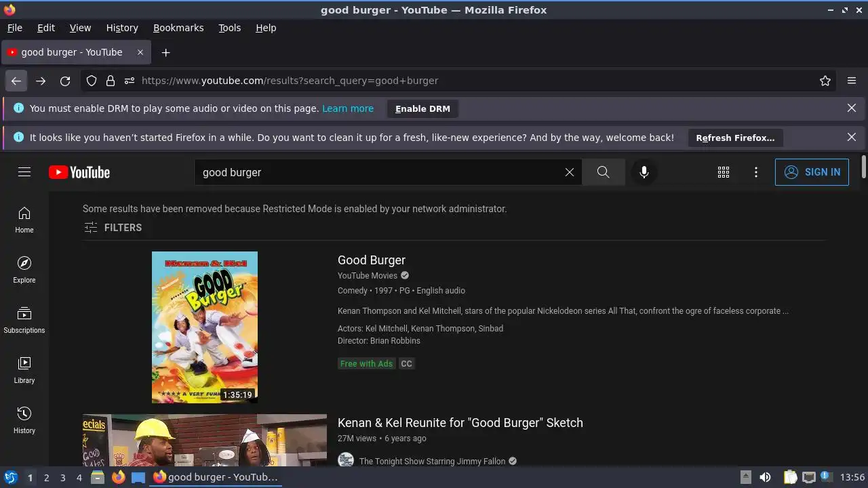Bookmark this page with star icon
The width and height of the screenshot is (868, 488).
coord(825,81)
